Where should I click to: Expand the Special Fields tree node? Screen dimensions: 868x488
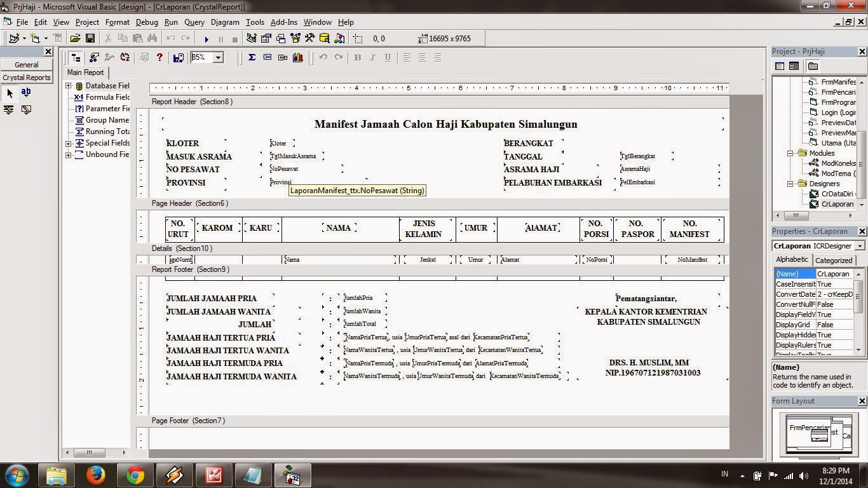[x=68, y=143]
